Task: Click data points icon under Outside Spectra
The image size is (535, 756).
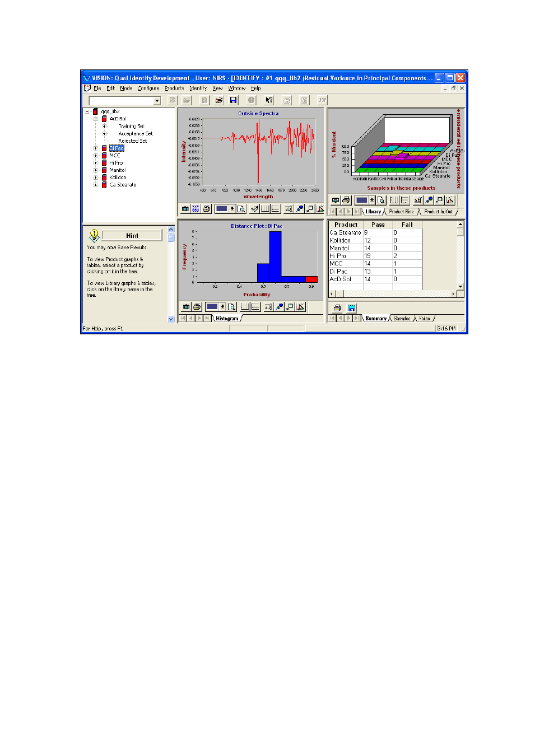Action: [300, 209]
